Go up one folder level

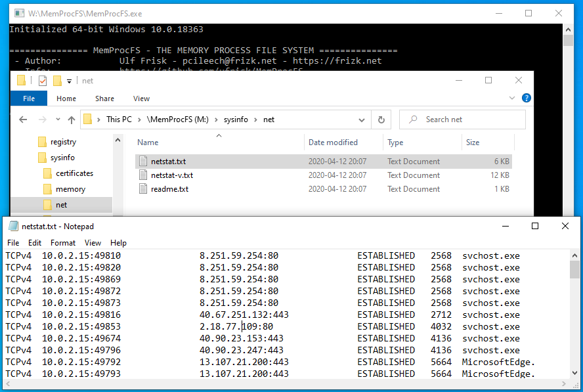[x=72, y=120]
